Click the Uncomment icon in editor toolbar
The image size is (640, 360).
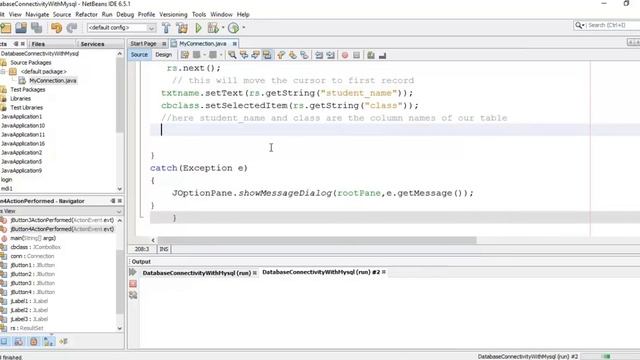click(x=382, y=55)
